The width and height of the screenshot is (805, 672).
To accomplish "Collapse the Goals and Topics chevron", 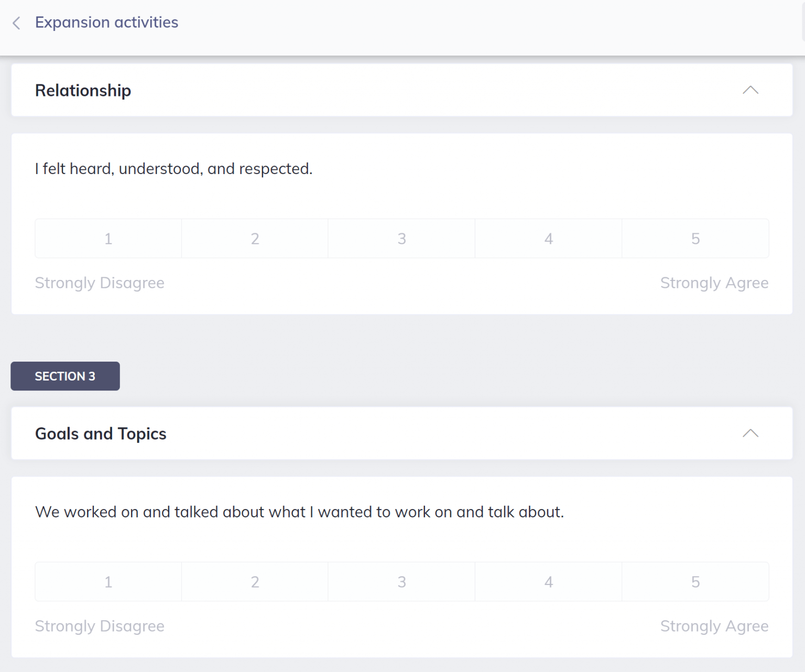I will coord(750,433).
